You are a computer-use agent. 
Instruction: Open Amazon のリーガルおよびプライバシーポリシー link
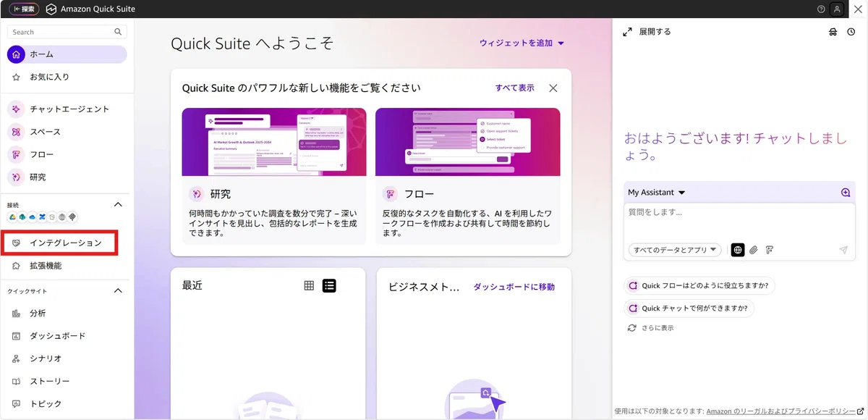(785, 411)
